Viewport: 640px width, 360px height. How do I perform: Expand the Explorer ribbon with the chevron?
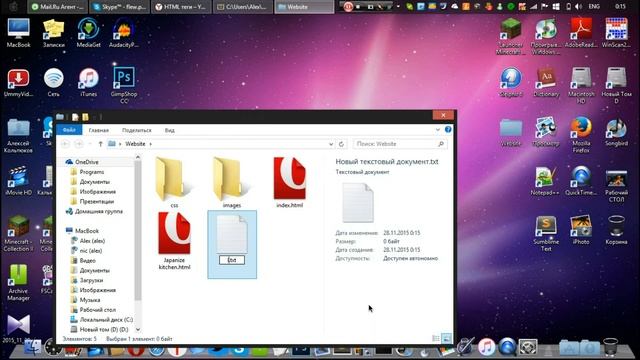coord(438,130)
